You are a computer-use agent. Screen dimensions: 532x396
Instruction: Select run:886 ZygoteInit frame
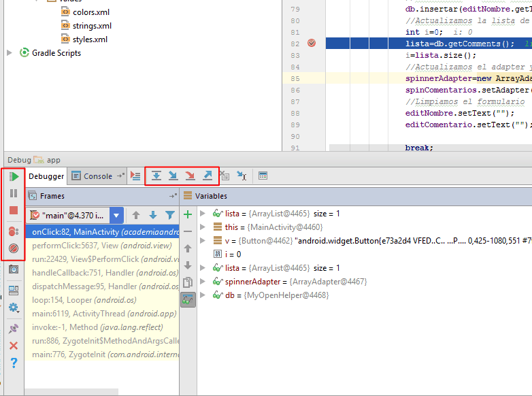coord(103,341)
